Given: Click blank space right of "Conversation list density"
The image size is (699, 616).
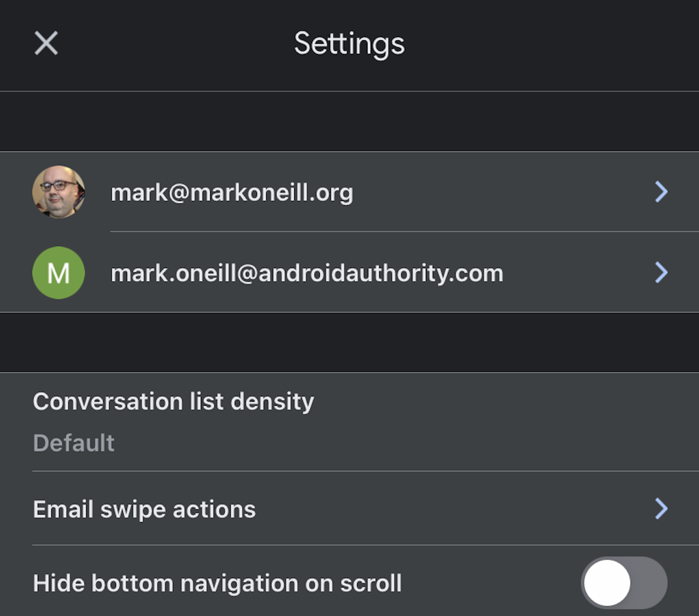Looking at the screenshot, I should point(495,402).
